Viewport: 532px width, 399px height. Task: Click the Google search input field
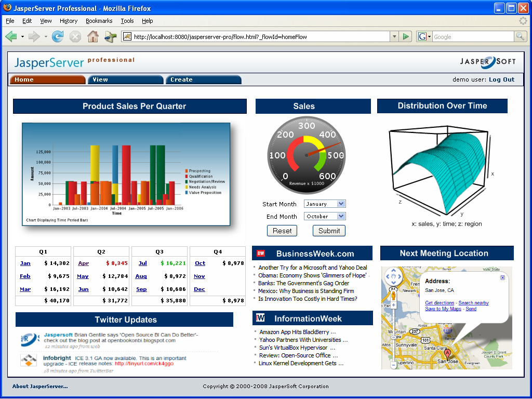tap(473, 37)
